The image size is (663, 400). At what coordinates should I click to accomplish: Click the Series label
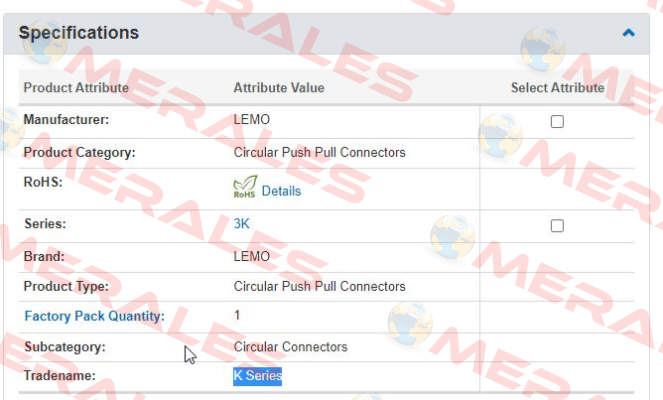pos(45,223)
